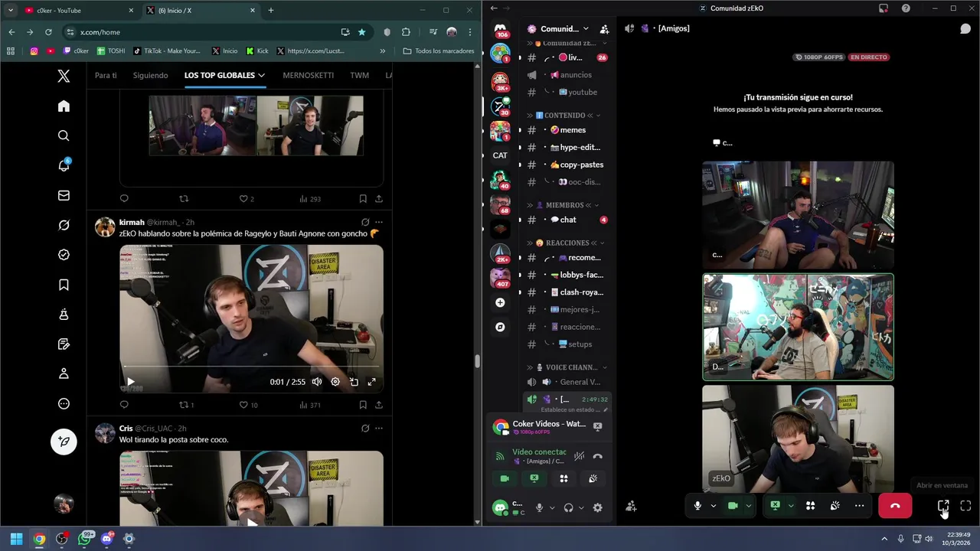Collapse MIEMBROS category in Discord
This screenshot has width=980, height=551.
(x=565, y=205)
